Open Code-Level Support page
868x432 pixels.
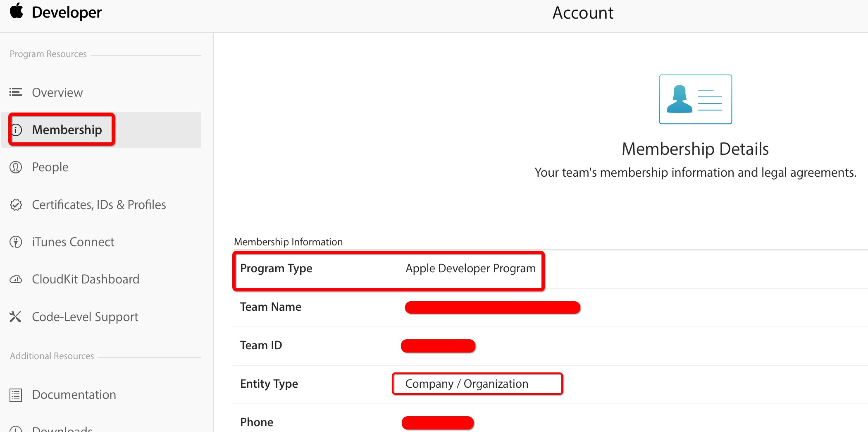coord(85,317)
